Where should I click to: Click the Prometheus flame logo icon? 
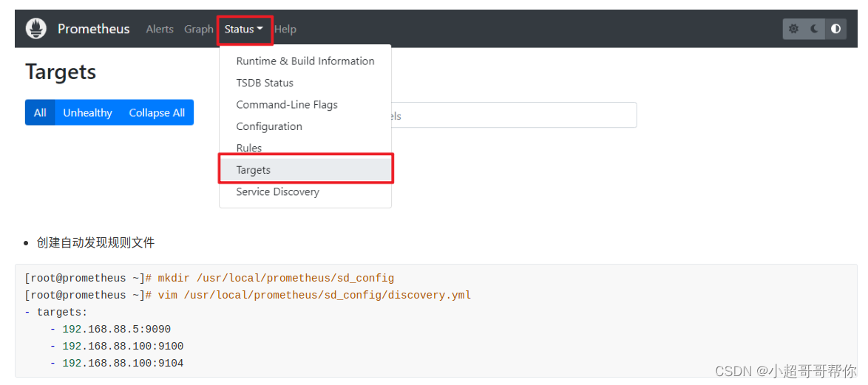click(x=36, y=29)
